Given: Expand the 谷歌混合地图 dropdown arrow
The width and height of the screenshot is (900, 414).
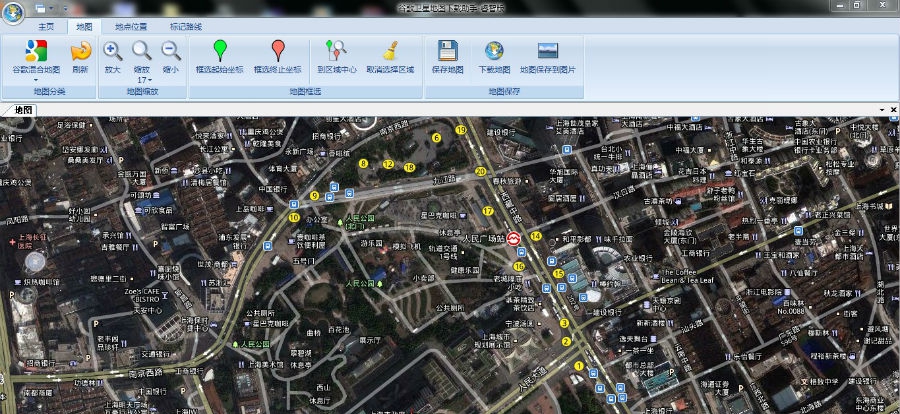Looking at the screenshot, I should (36, 80).
